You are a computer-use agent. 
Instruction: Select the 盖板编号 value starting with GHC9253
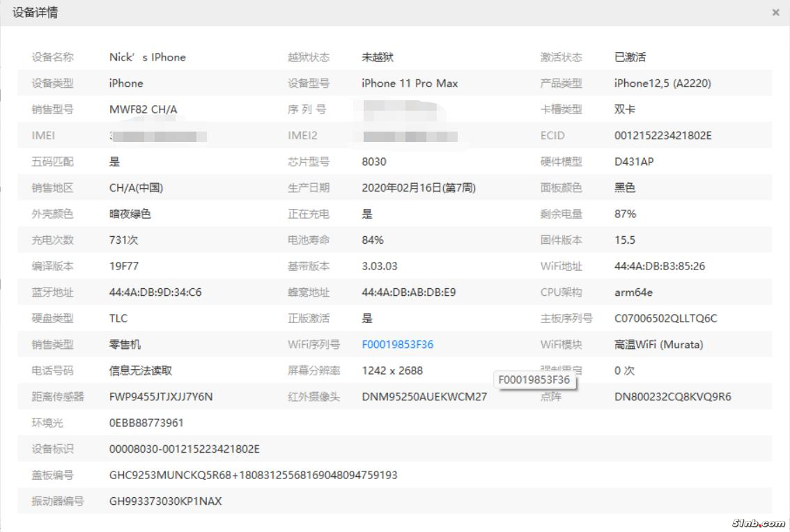click(253, 475)
